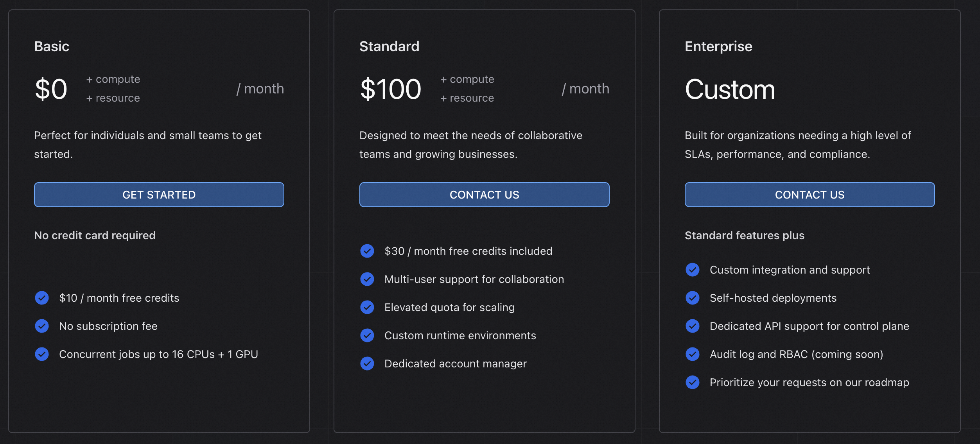Screen dimensions: 980x444
Task: Click checkmark beside No subscription fee
Action: tap(42, 326)
